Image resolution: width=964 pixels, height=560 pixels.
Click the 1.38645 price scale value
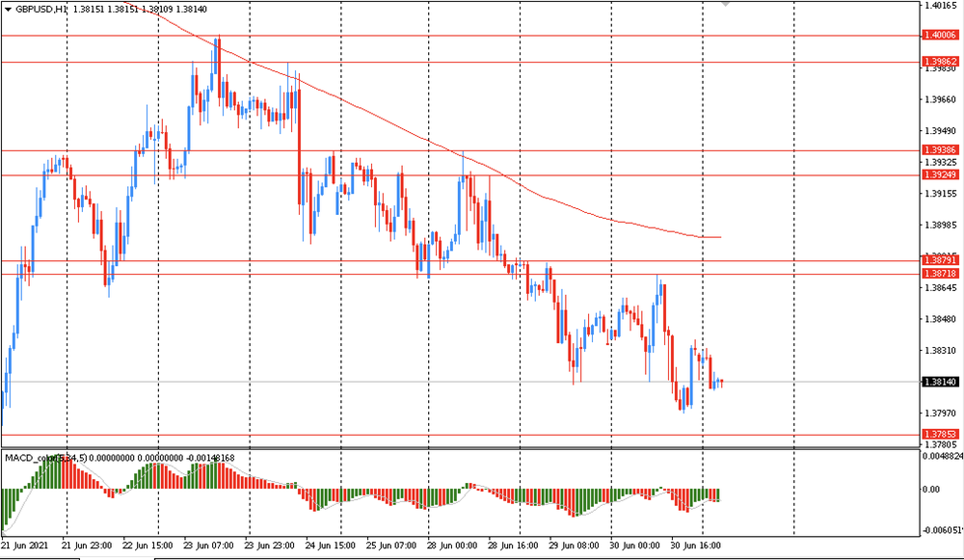click(941, 287)
